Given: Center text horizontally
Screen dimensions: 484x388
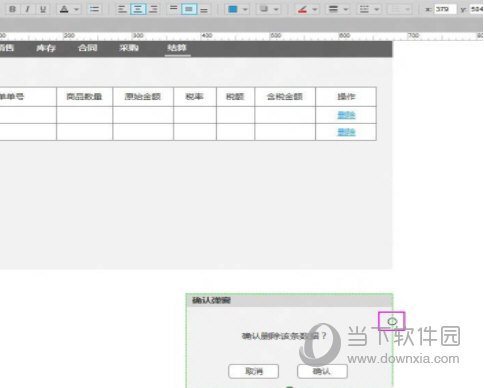Looking at the screenshot, I should tap(138, 9).
